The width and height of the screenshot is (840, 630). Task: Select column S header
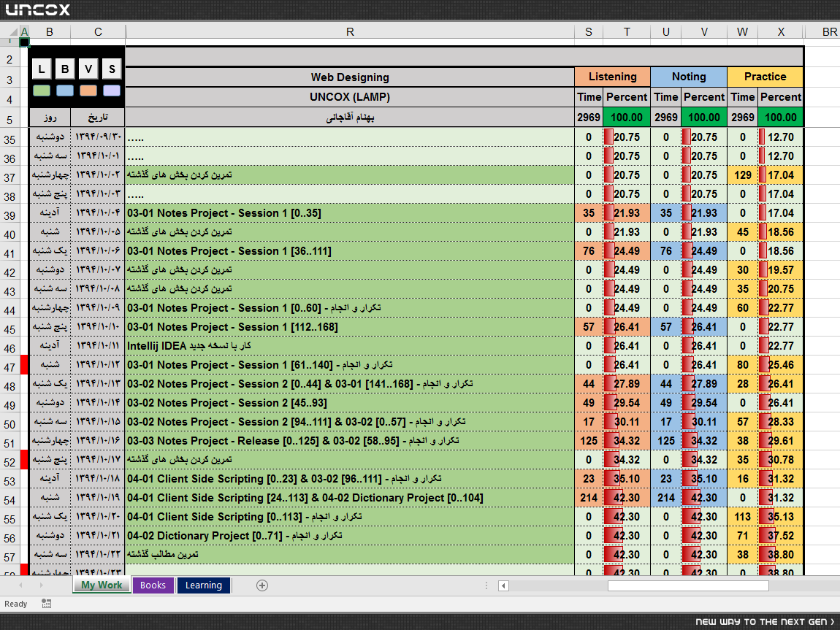(589, 31)
